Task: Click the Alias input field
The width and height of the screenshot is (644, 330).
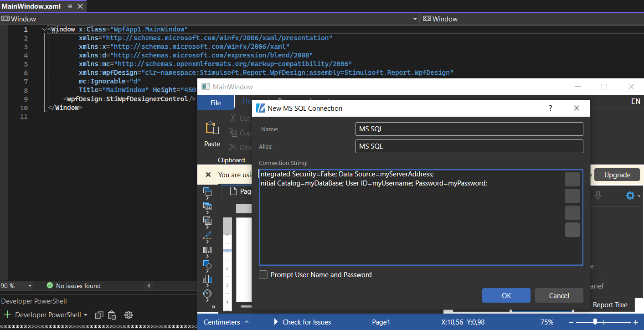Action: 469,146
